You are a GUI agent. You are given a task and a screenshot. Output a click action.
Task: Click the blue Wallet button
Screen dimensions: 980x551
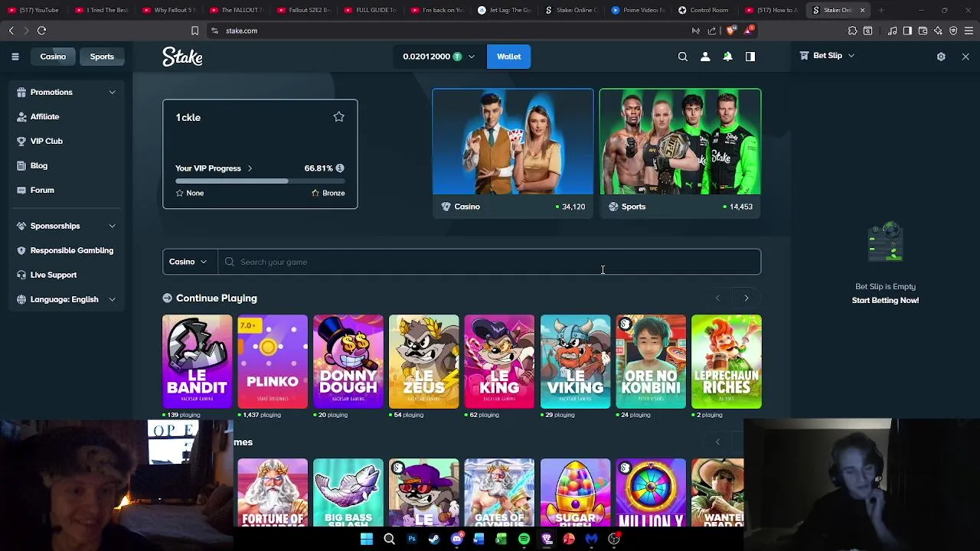[x=508, y=57]
